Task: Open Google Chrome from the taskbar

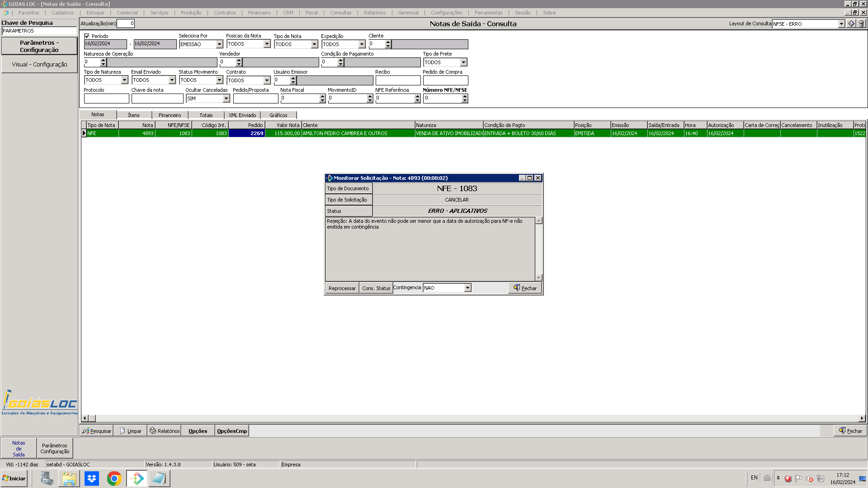Action: pos(114,479)
